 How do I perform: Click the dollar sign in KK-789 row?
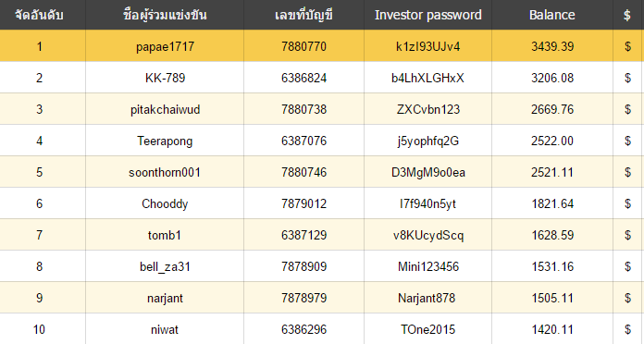tap(627, 78)
